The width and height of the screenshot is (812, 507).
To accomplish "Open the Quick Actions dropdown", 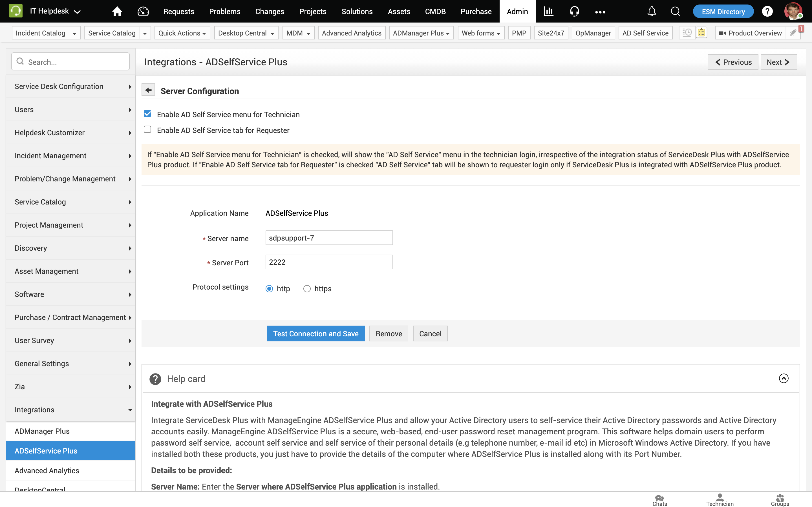I will (182, 33).
